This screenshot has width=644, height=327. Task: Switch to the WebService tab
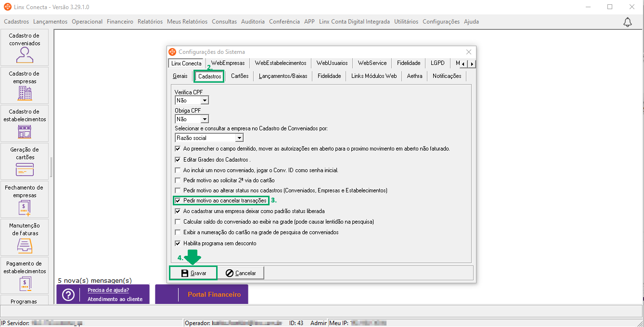372,63
